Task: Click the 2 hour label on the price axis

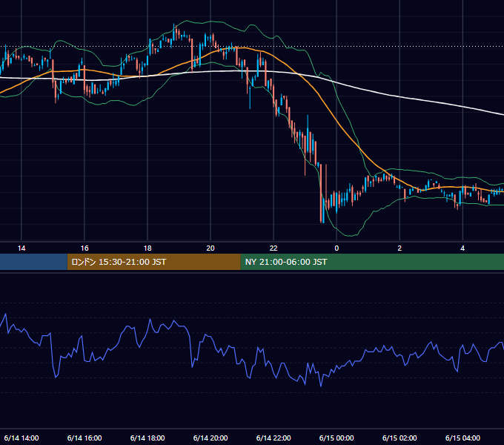Action: tap(399, 248)
